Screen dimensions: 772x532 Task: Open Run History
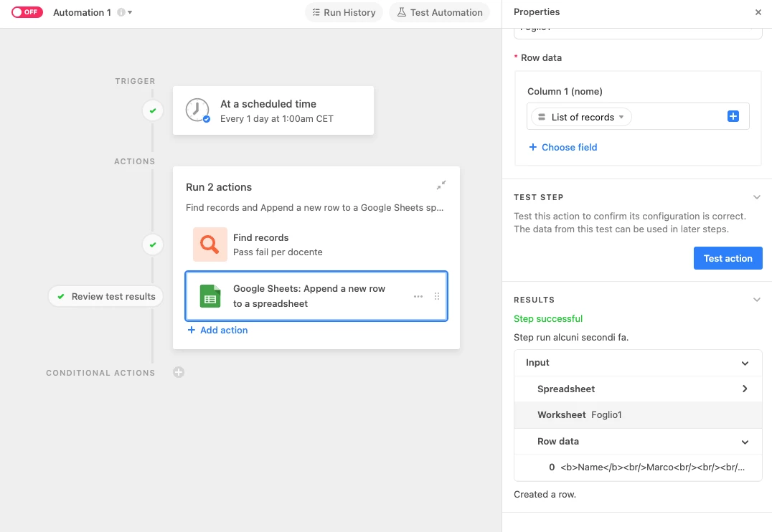[x=344, y=12]
